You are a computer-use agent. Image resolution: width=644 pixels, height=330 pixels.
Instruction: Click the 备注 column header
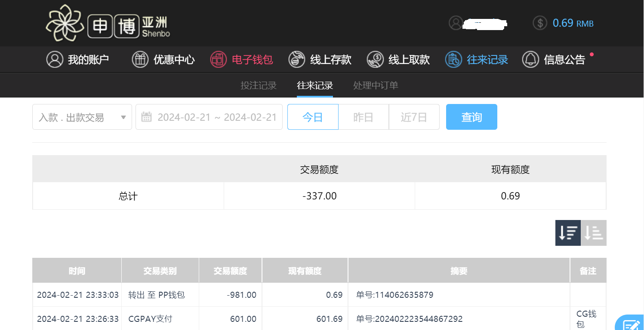588,271
